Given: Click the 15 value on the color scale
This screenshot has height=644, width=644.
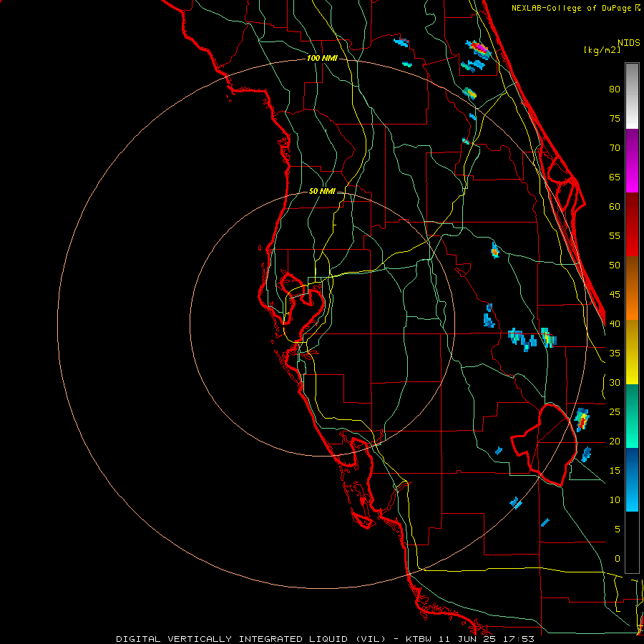Looking at the screenshot, I should pos(615,470).
